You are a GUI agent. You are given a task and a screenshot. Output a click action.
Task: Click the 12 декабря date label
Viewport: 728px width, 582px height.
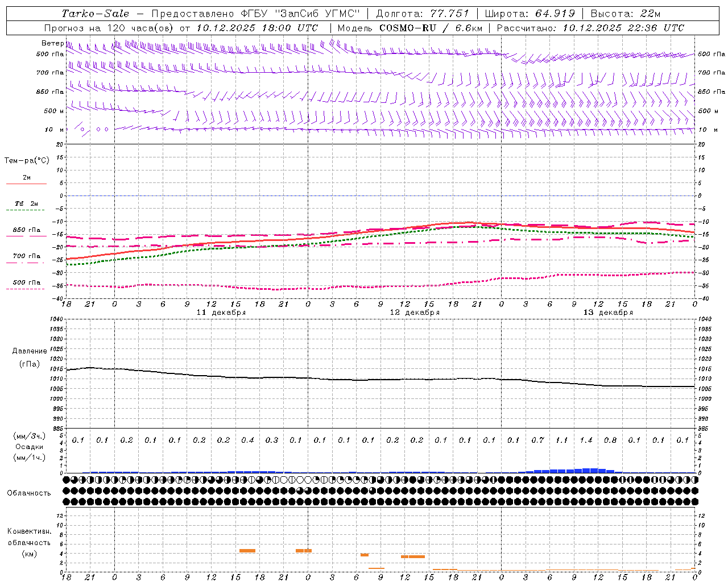pos(415,313)
